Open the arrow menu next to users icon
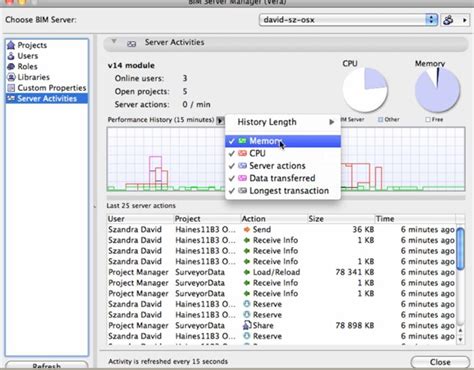474x370 pixels. point(464,20)
